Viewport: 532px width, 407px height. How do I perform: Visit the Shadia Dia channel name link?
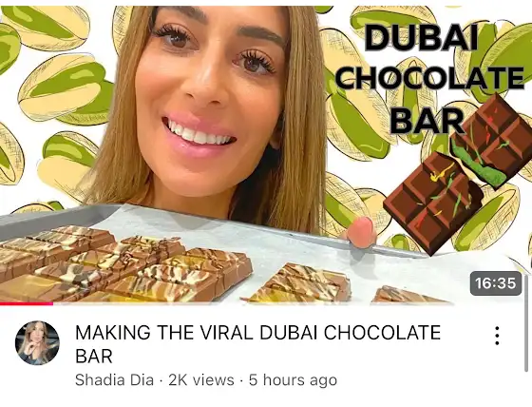pos(114,379)
